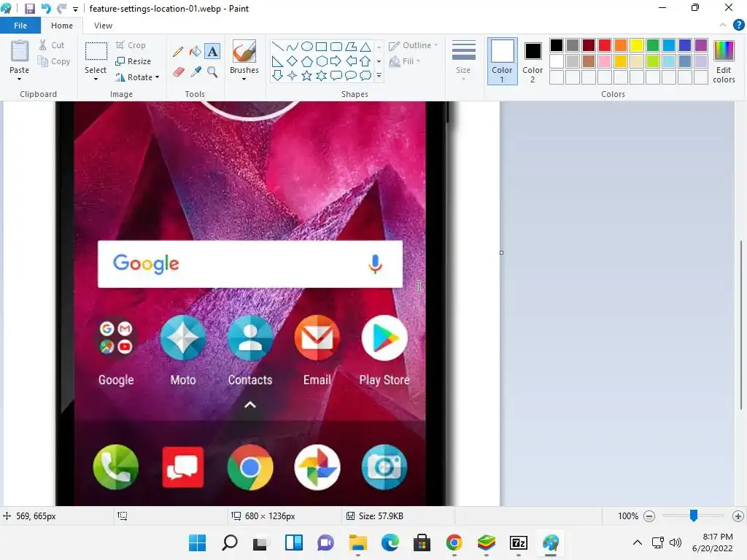Select Color 1 box

502,61
